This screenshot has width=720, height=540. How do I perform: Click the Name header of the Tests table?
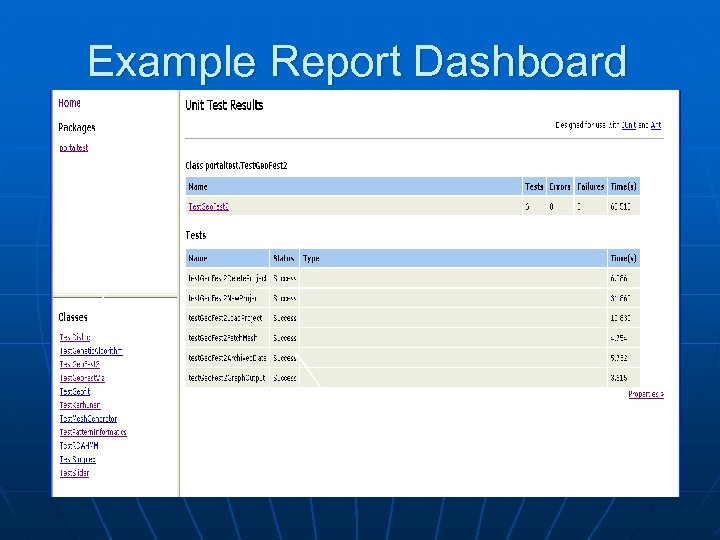pos(227,258)
